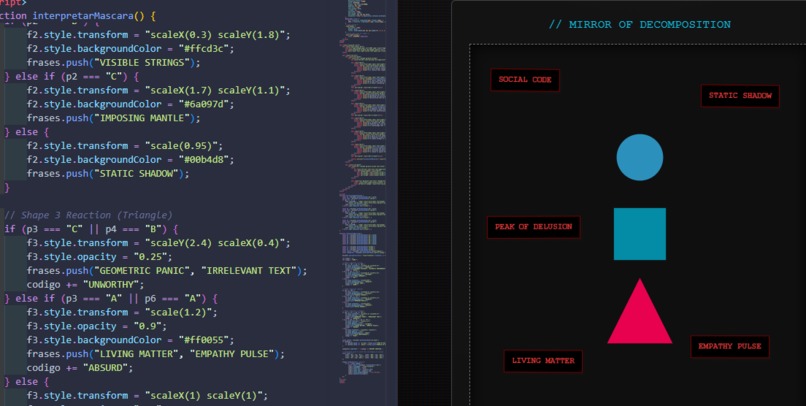Click the "#ffcd3c" color value

[x=206, y=48]
